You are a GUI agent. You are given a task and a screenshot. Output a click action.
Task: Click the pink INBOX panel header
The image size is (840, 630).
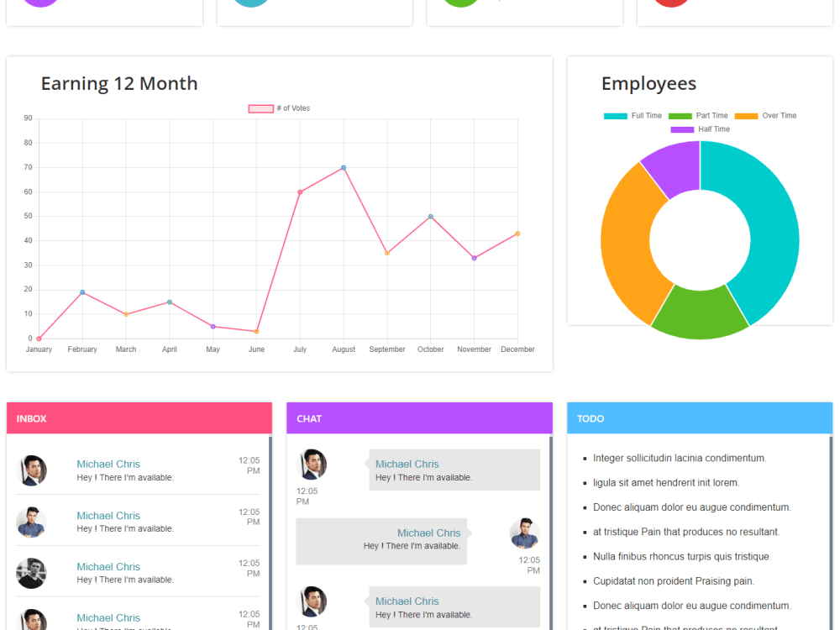tap(139, 418)
